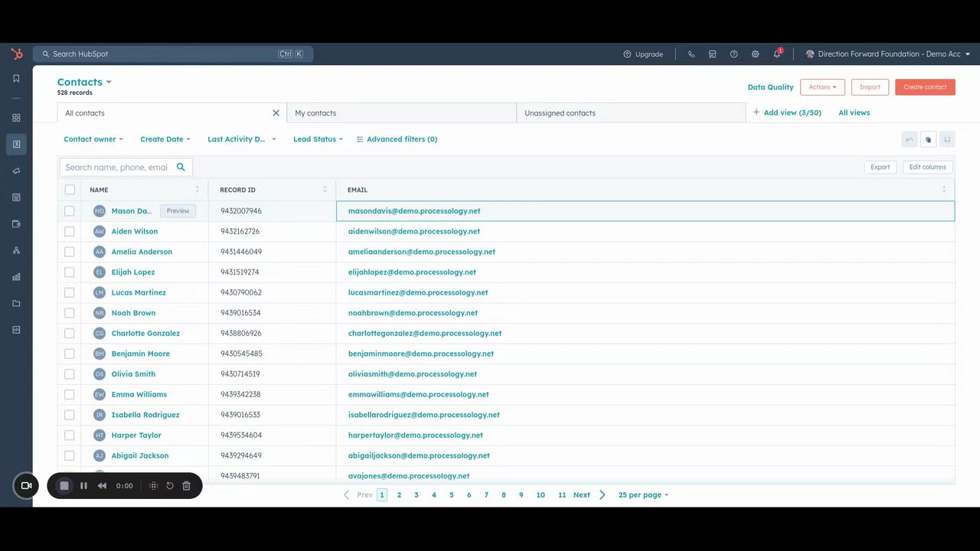Delete the recording with trash icon
This screenshot has width=980, height=551.
click(186, 485)
